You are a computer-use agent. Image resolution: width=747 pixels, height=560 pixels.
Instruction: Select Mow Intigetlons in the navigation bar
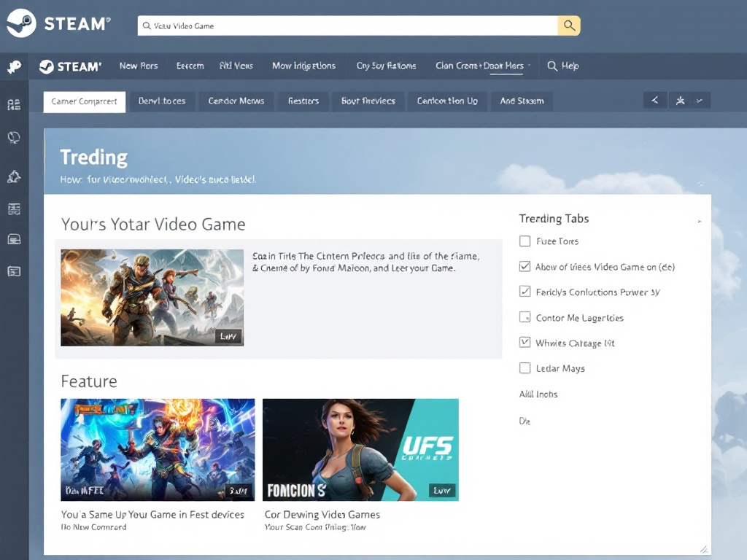tap(304, 66)
